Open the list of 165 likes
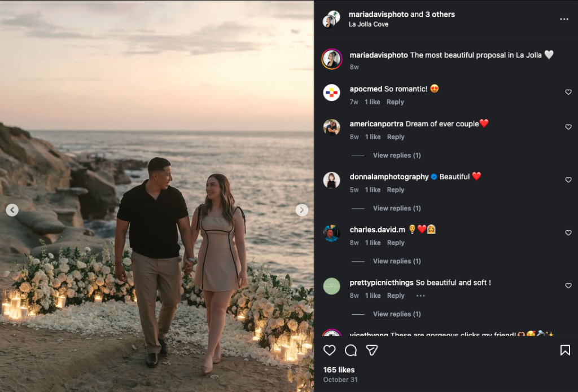This screenshot has width=578, height=392. pos(339,370)
